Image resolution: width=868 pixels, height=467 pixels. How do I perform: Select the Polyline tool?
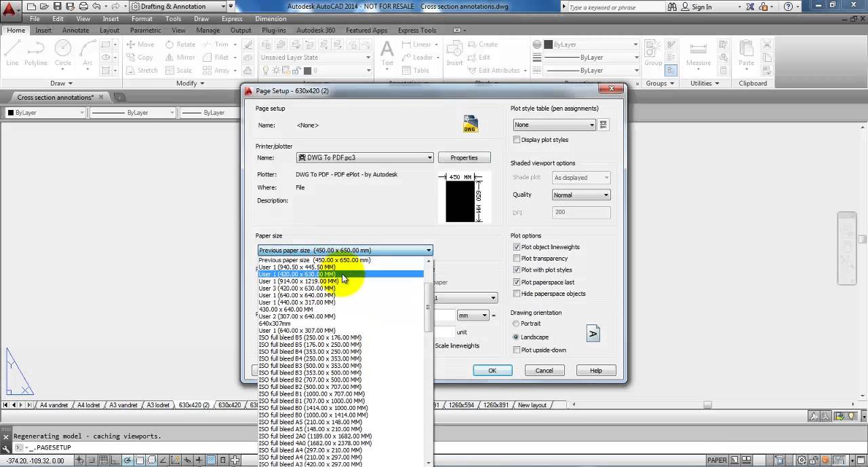[x=36, y=53]
